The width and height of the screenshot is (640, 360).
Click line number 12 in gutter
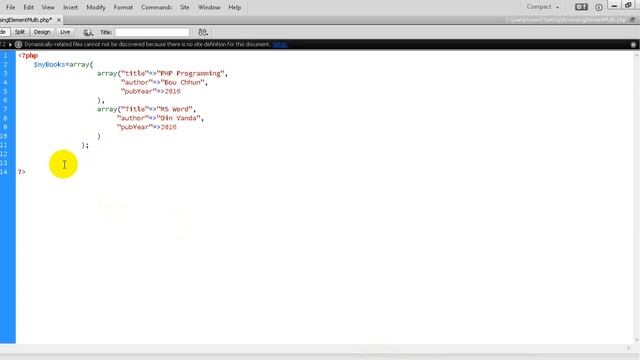click(x=4, y=154)
